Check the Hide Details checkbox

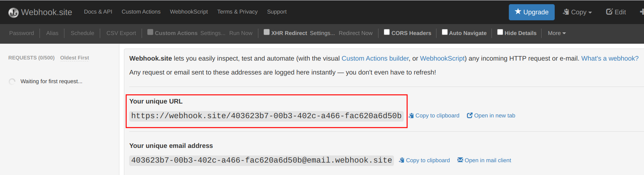(500, 32)
